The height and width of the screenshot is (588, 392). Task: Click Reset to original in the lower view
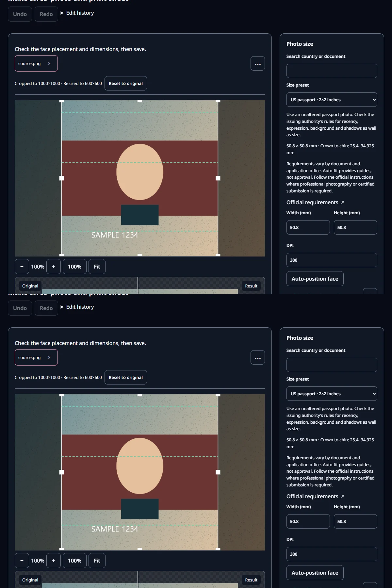[x=126, y=377]
